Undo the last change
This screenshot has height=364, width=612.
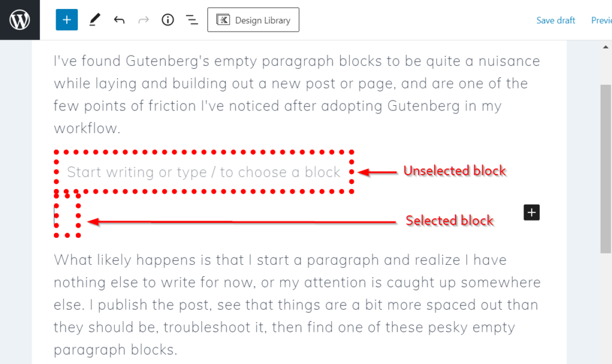click(119, 20)
